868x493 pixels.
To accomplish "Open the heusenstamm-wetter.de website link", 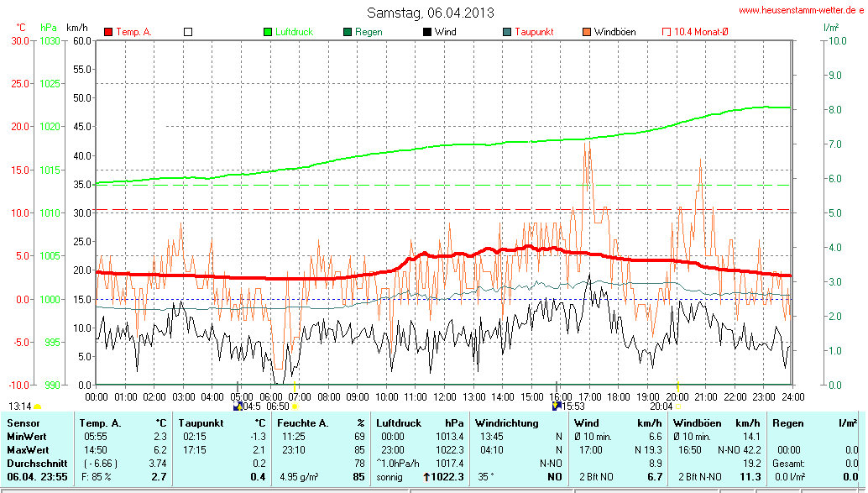I will pyautogui.click(x=801, y=10).
